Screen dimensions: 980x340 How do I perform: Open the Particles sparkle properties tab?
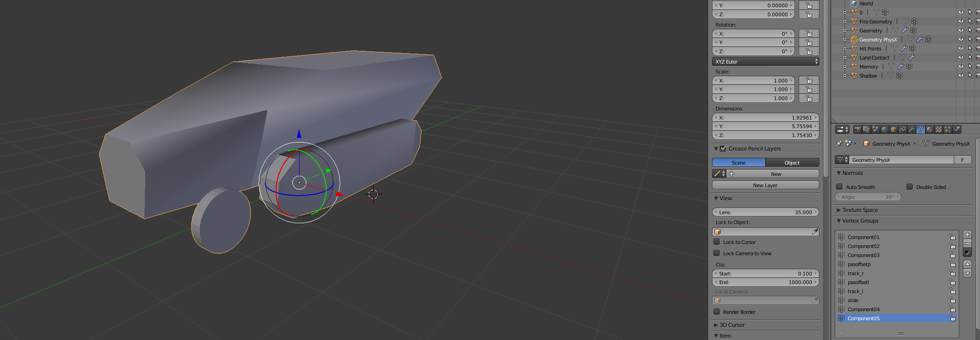pos(948,129)
